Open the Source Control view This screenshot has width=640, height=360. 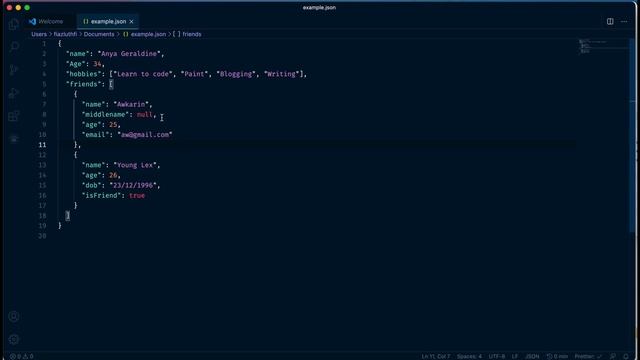(x=13, y=70)
